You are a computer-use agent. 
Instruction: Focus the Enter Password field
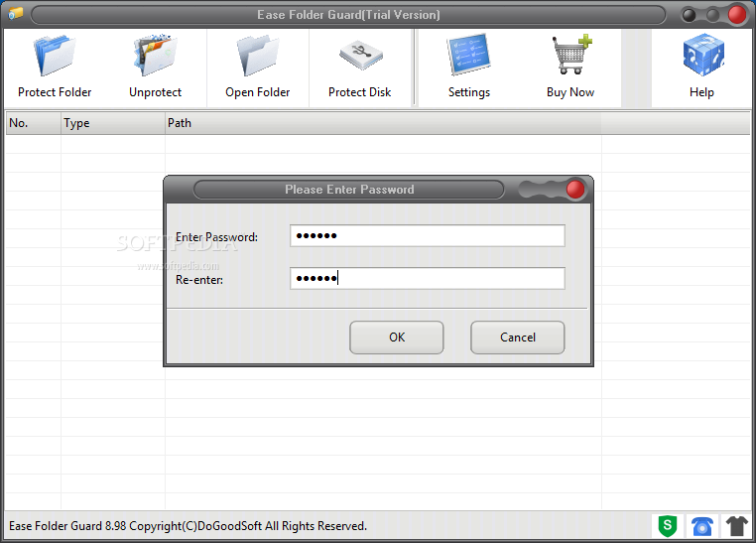click(428, 236)
